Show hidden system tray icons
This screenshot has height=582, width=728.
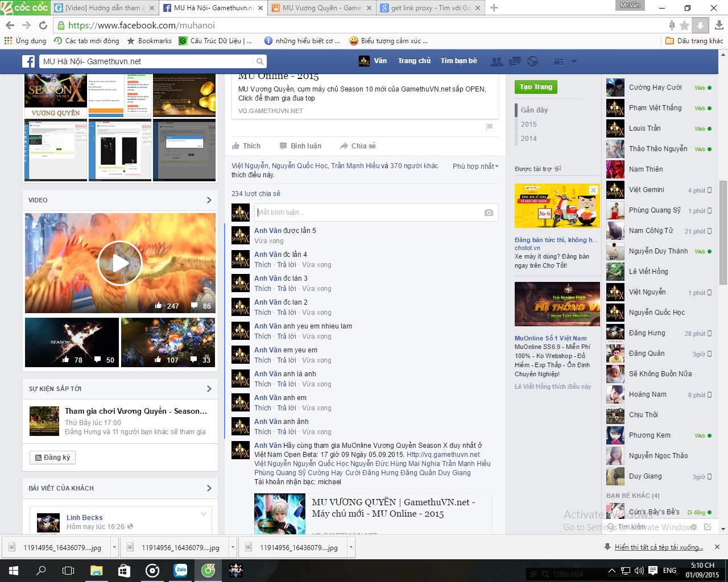[x=612, y=571]
